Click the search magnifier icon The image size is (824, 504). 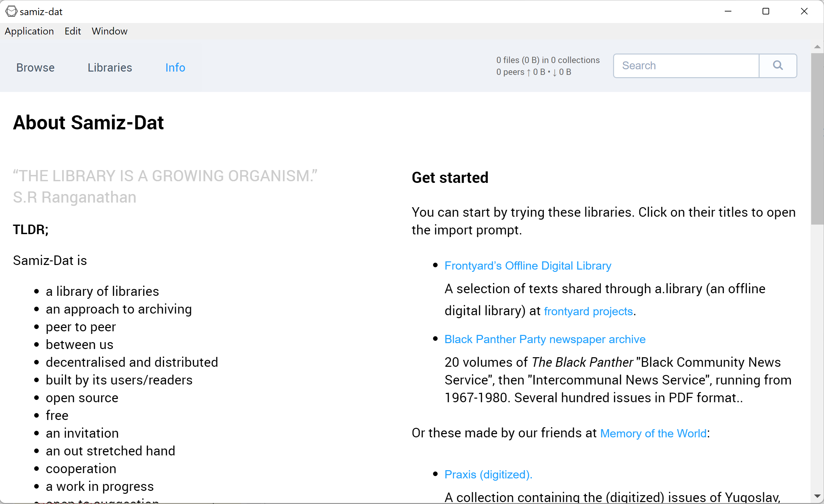click(778, 66)
